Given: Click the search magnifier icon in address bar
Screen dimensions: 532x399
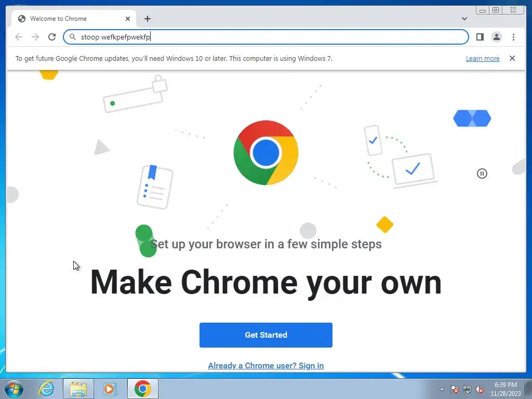Looking at the screenshot, I should click(72, 37).
